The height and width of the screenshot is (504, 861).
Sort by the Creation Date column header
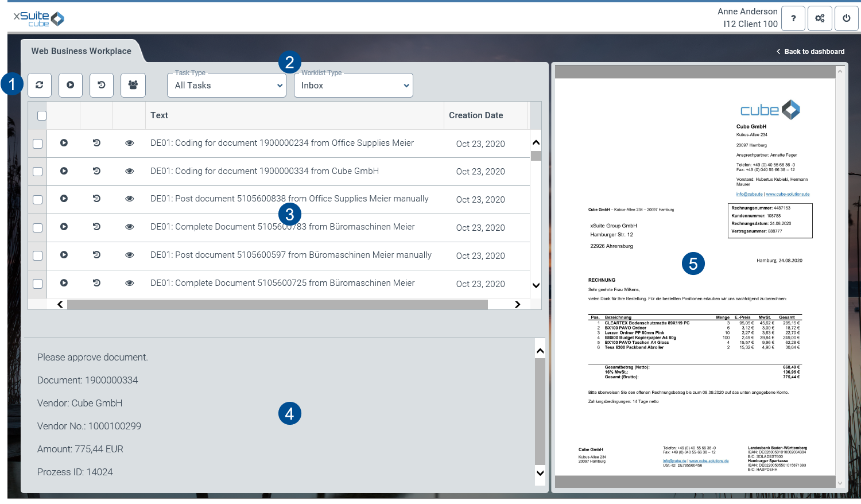476,115
